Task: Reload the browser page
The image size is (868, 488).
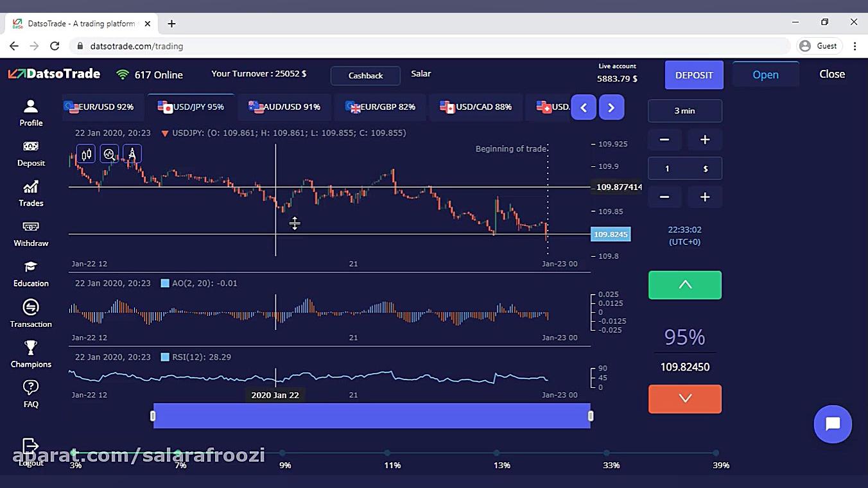Action: [x=55, y=46]
